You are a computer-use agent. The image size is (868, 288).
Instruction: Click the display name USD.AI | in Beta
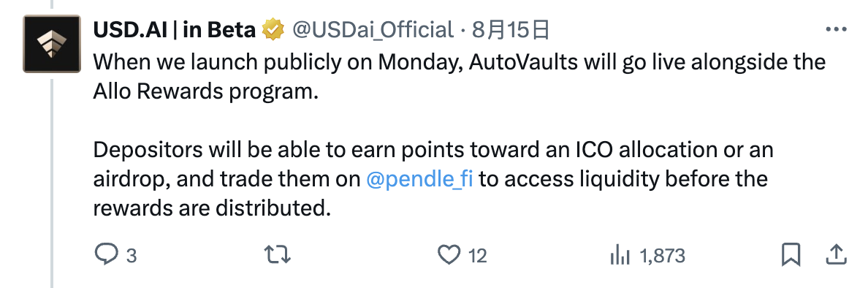point(175,30)
